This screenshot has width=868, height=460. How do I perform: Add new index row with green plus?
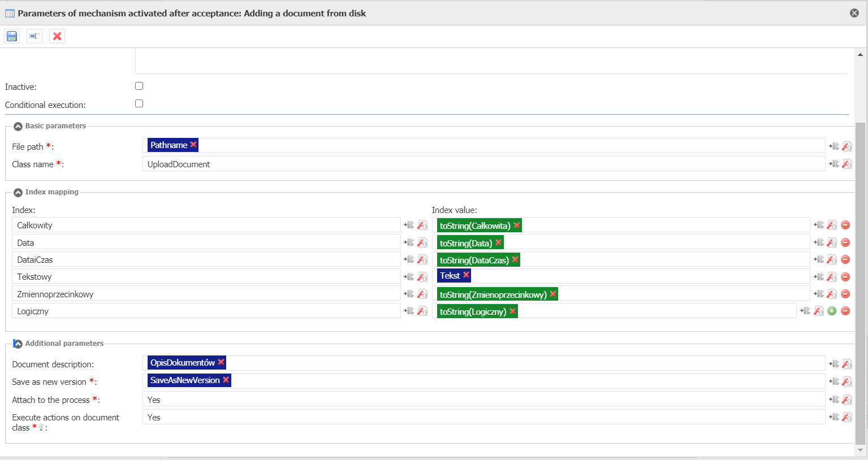coord(832,311)
